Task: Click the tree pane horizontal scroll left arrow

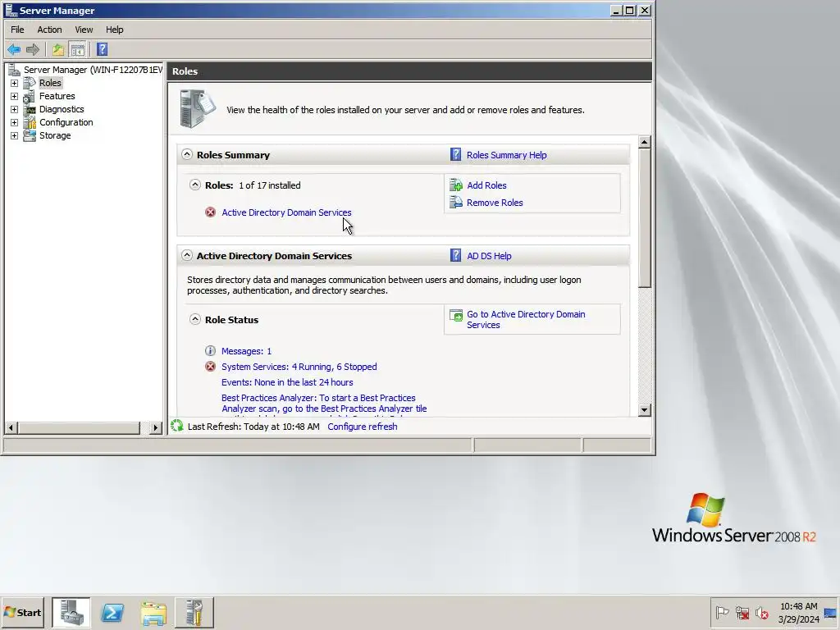Action: [11, 427]
